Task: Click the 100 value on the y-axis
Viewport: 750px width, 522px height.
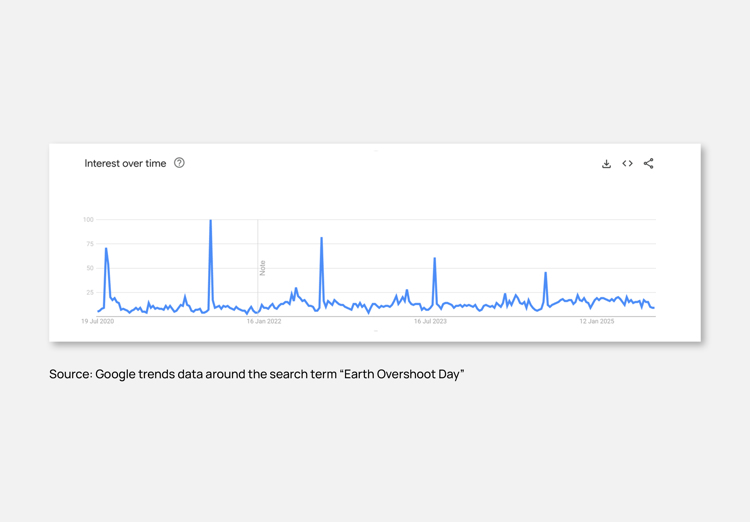Action: tap(88, 220)
